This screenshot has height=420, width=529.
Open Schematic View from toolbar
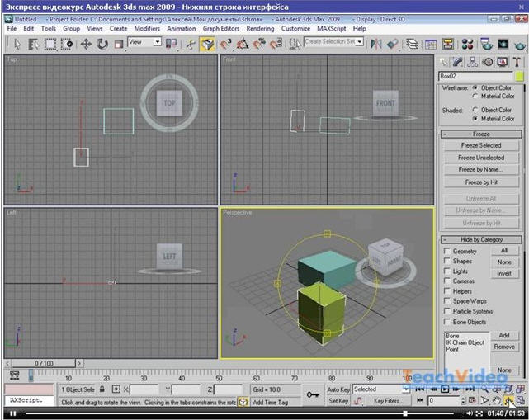pyautogui.click(x=448, y=45)
